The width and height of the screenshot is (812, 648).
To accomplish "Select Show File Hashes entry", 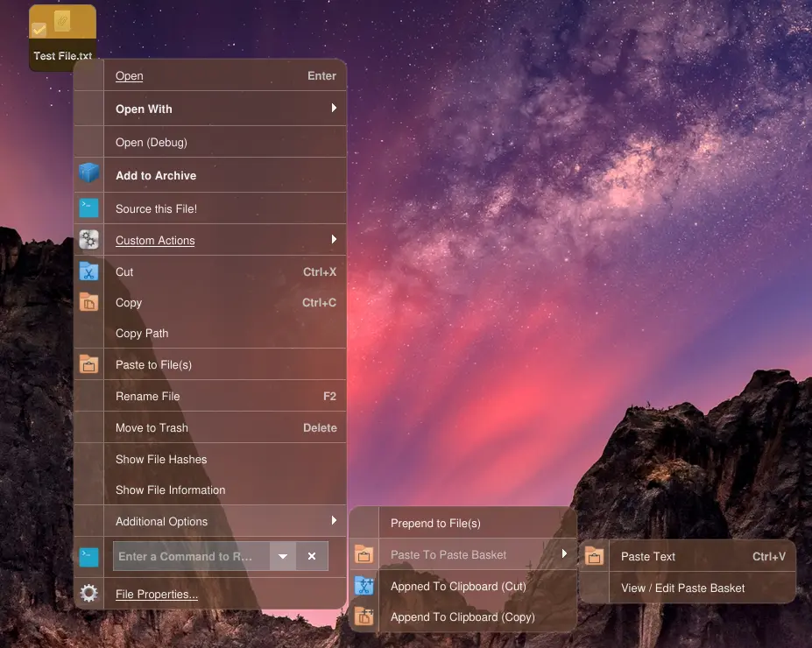I will pos(161,459).
